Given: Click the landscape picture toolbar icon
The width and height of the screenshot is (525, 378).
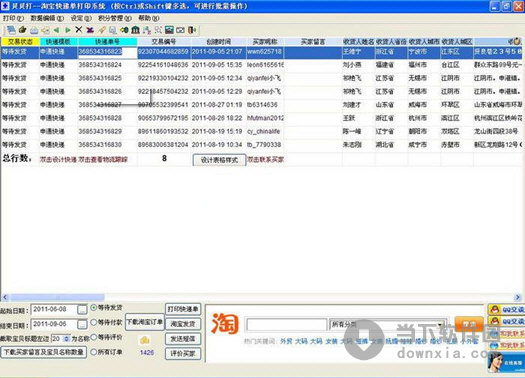Looking at the screenshot, I should pos(169,30).
